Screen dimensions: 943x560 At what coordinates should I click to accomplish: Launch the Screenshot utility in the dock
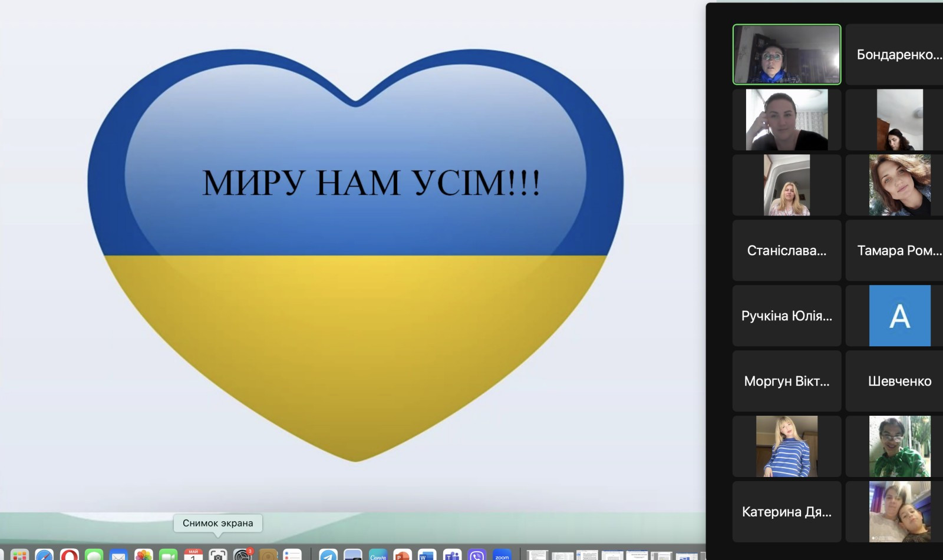(x=218, y=555)
